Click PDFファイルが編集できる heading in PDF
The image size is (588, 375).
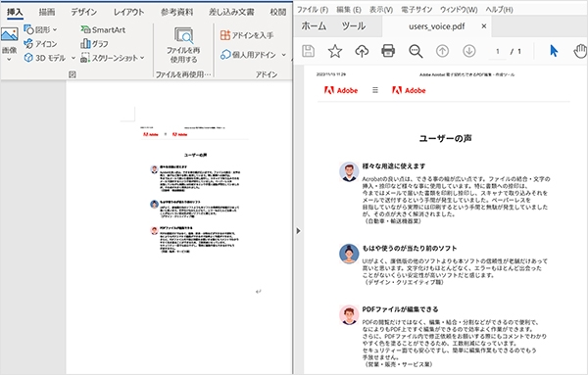[x=400, y=309]
